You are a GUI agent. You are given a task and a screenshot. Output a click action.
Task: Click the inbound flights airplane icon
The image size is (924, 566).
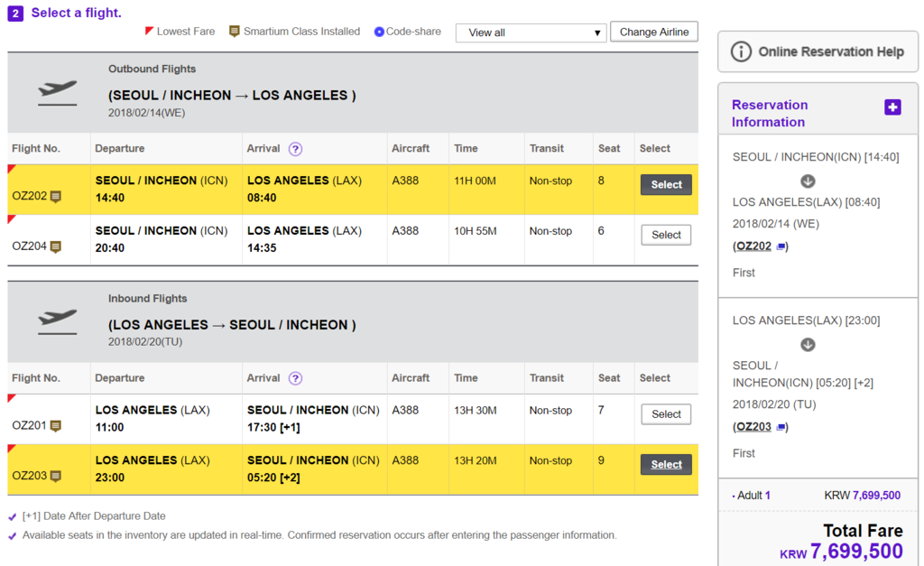(57, 322)
